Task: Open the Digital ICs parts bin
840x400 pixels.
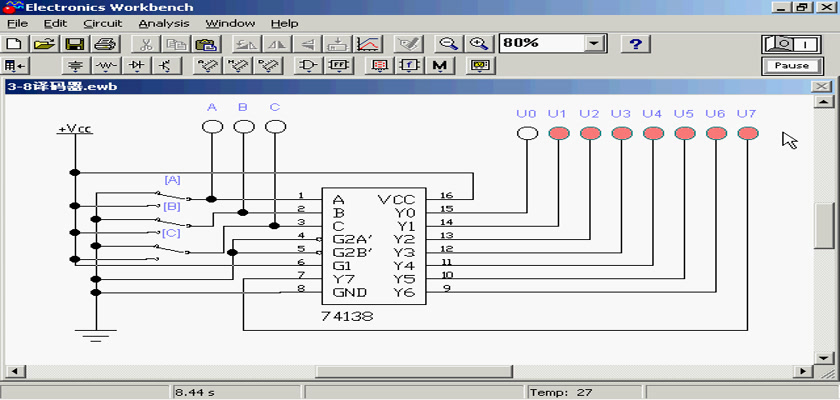Action: [267, 66]
